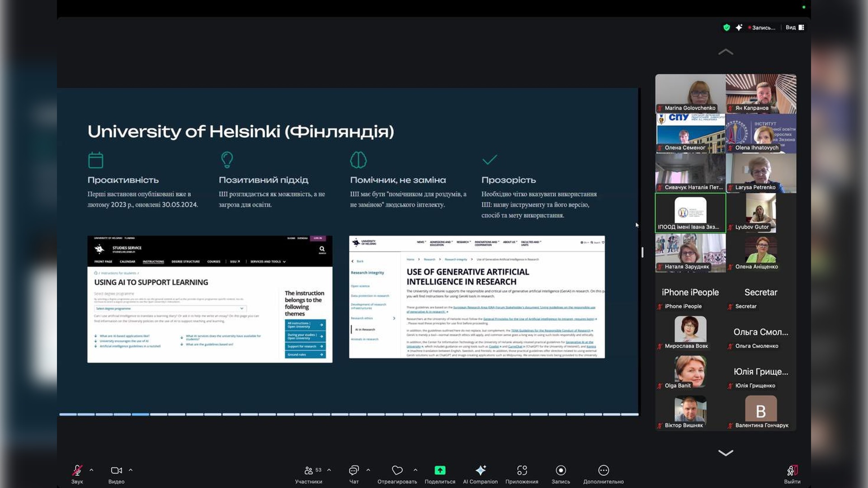Click the search icon in Studies Service screenshot

tap(322, 249)
